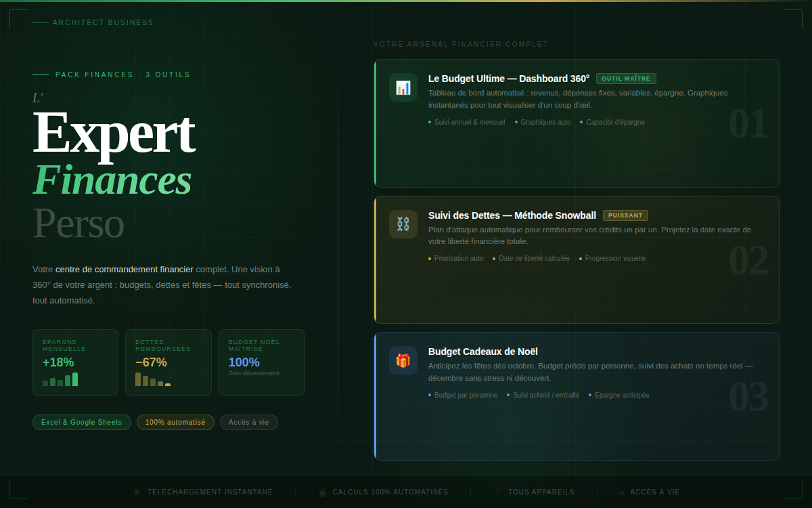The width and height of the screenshot is (812, 508).
Task: Click the gift box icon for Budget Cadeaux
Action: 403,360
